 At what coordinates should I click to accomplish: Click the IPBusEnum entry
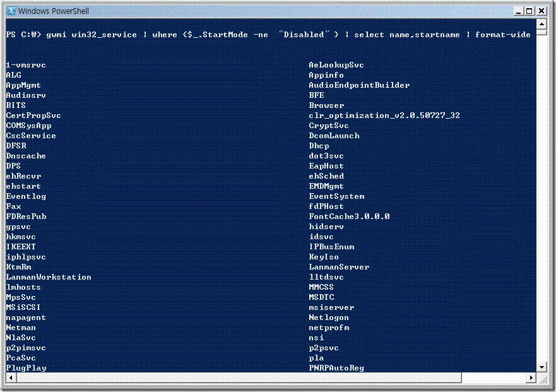pos(331,247)
